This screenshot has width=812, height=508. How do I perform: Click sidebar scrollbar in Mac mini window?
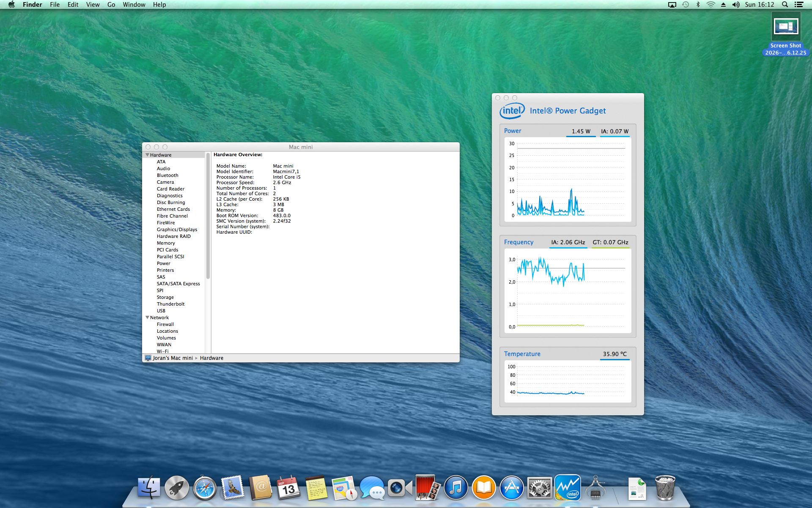click(208, 216)
